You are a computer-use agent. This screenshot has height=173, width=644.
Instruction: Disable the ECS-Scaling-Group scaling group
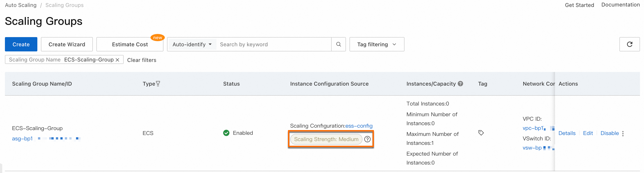tap(609, 133)
